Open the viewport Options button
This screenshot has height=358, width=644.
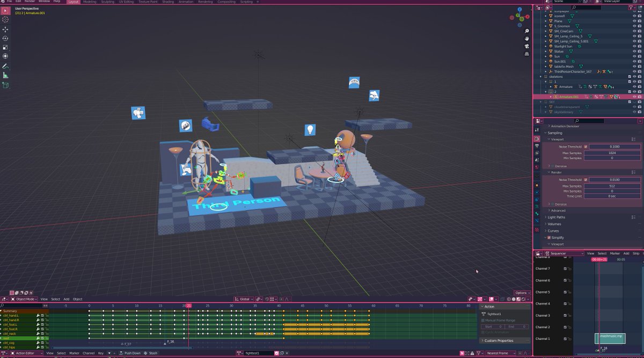pyautogui.click(x=521, y=293)
